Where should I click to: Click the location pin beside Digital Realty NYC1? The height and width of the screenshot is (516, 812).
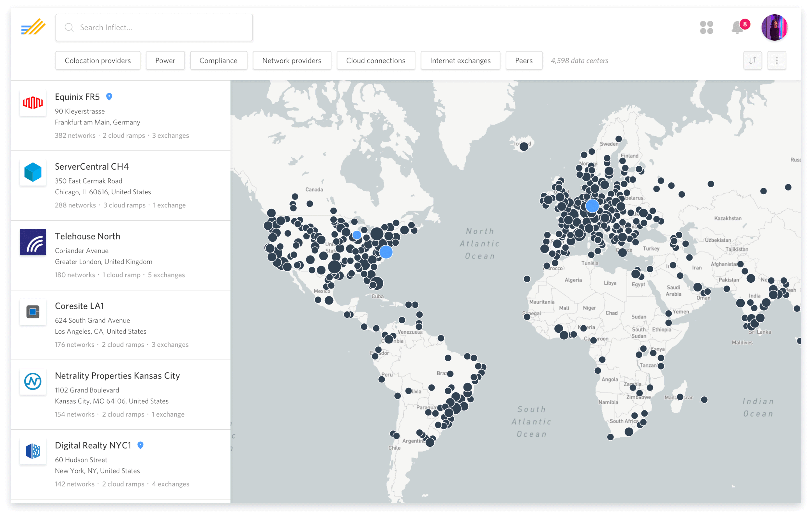[141, 445]
